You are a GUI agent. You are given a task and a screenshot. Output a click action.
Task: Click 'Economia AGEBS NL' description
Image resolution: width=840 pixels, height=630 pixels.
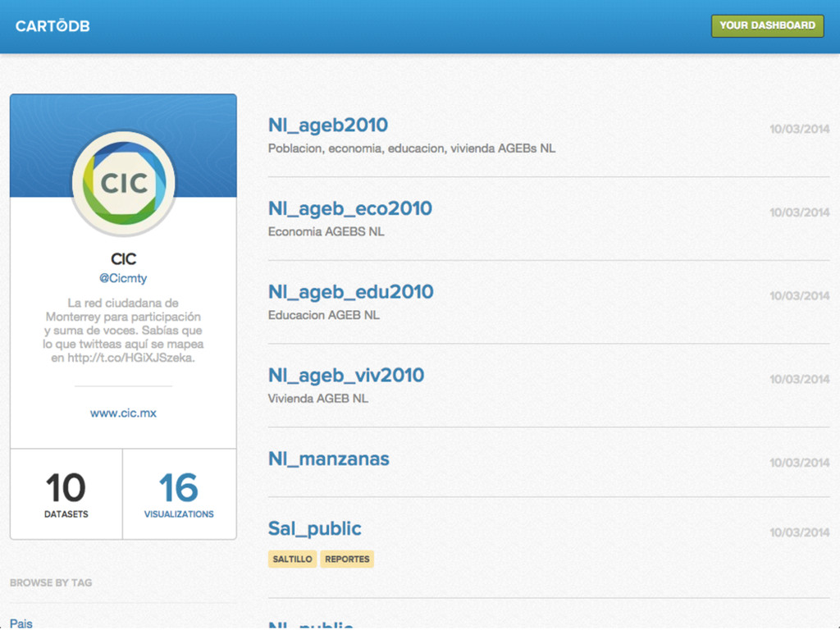pyautogui.click(x=326, y=232)
